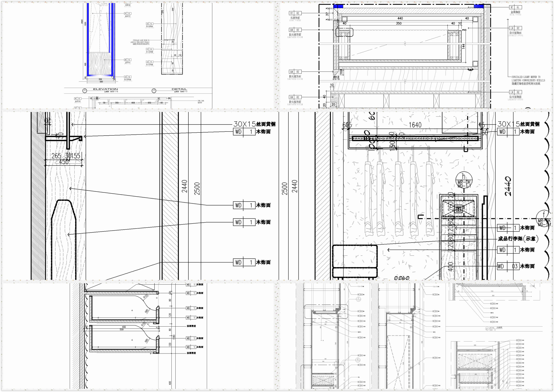554x392 pixels.
Task: Click the circled 'c' DETAIL marker
Action: point(487,329)
